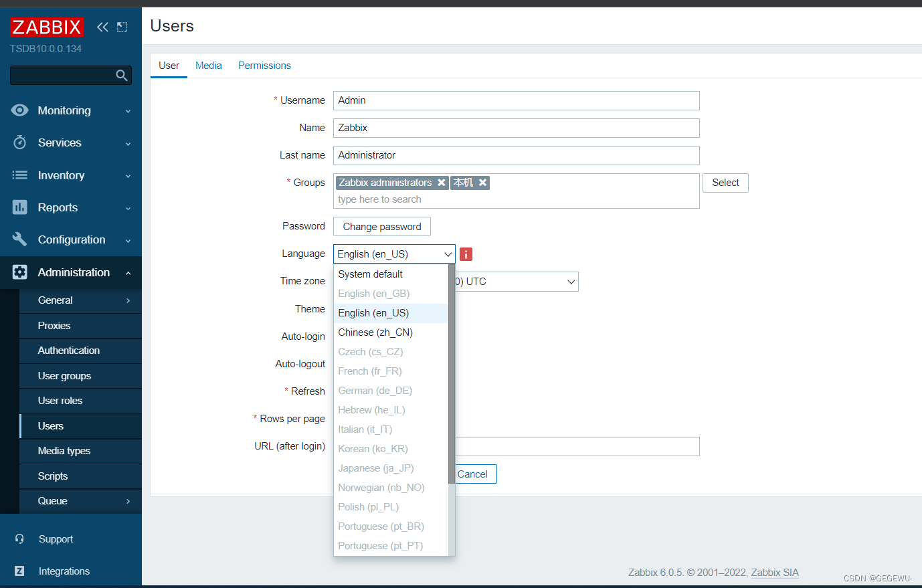Click the Reports chart icon
Screen dimensions: 922x588
(20, 207)
